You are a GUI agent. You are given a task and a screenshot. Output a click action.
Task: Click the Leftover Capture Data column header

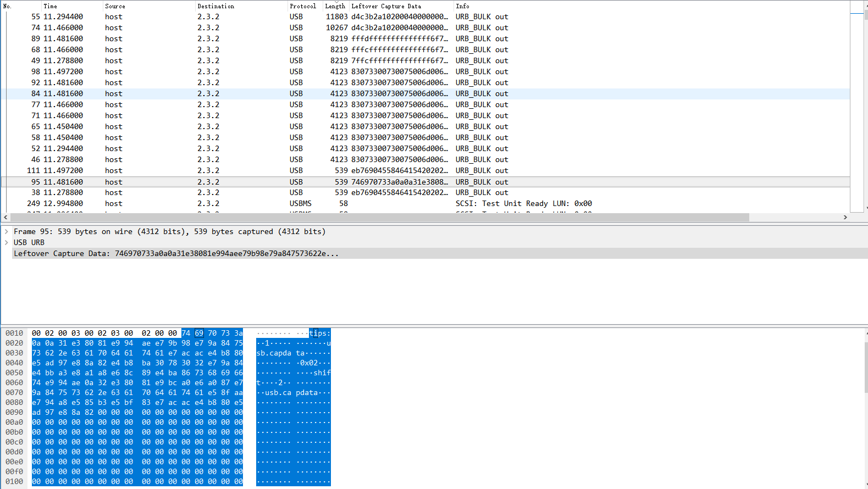[386, 6]
